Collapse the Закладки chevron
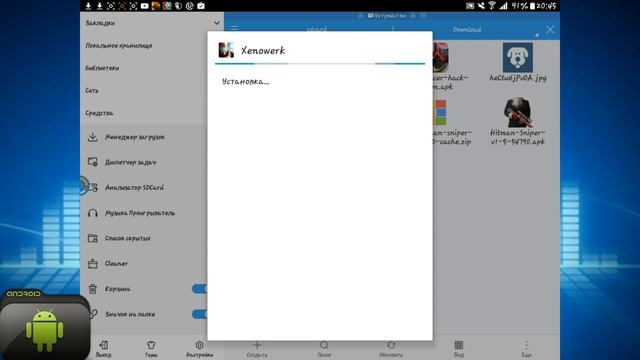 click(217, 23)
